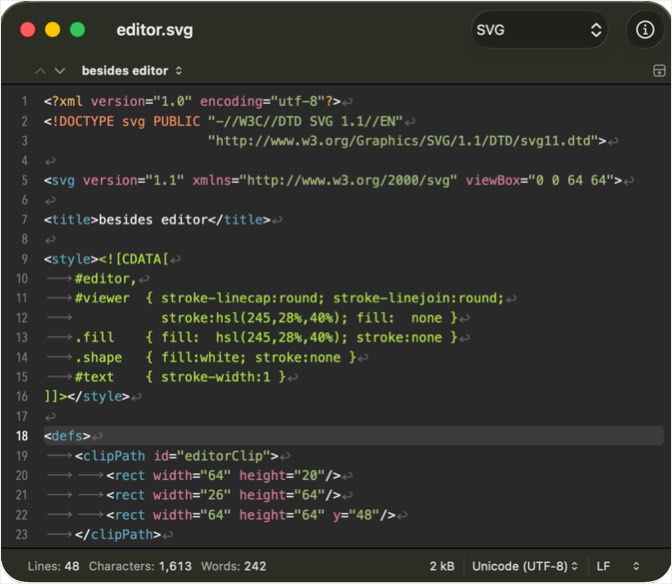This screenshot has width=672, height=584.
Task: Split the editor with the split button
Action: pyautogui.click(x=659, y=71)
